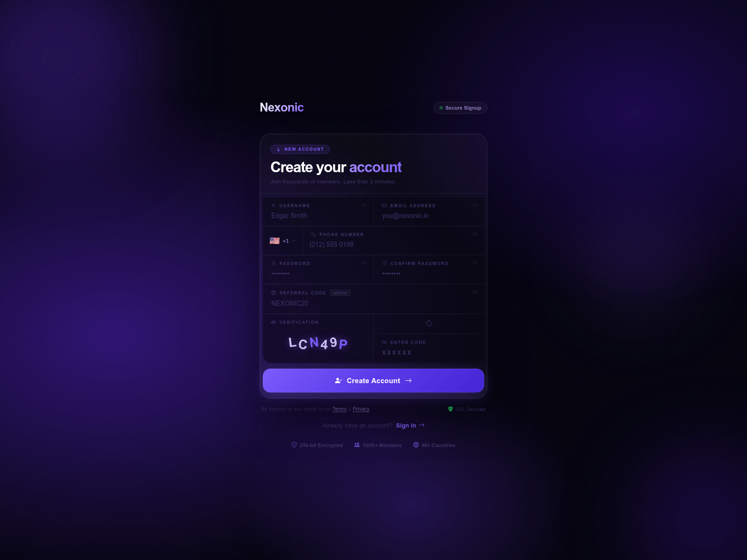747x560 pixels.
Task: Click the US flag icon
Action: point(275,241)
